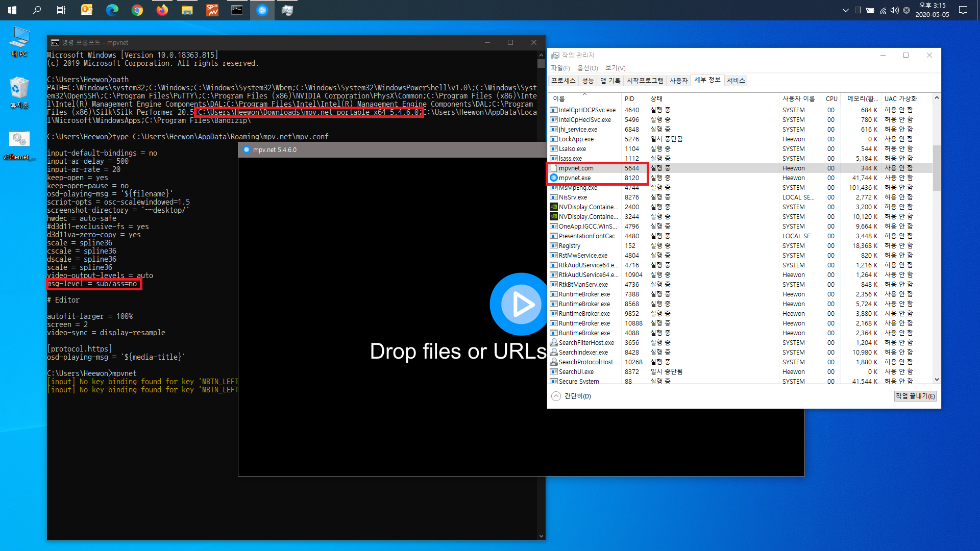Click the Task Manager vertical scrollbar thumb
Viewport: 980px width, 551px height.
click(x=937, y=168)
